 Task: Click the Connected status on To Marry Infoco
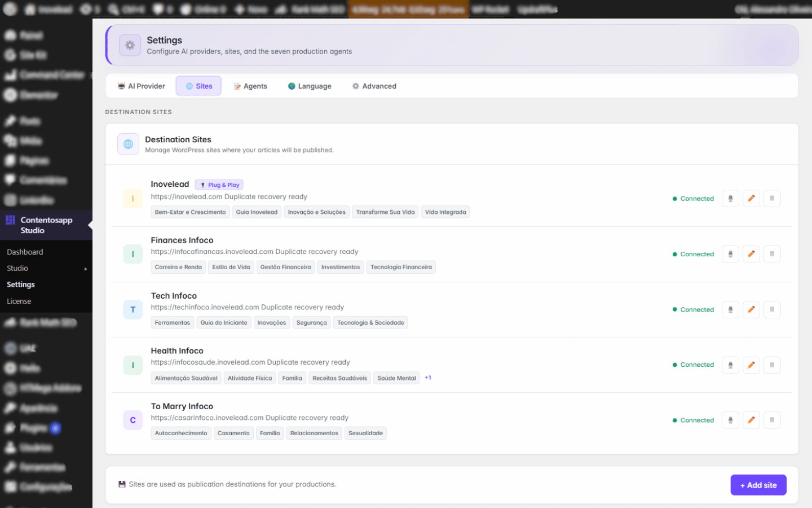693,420
